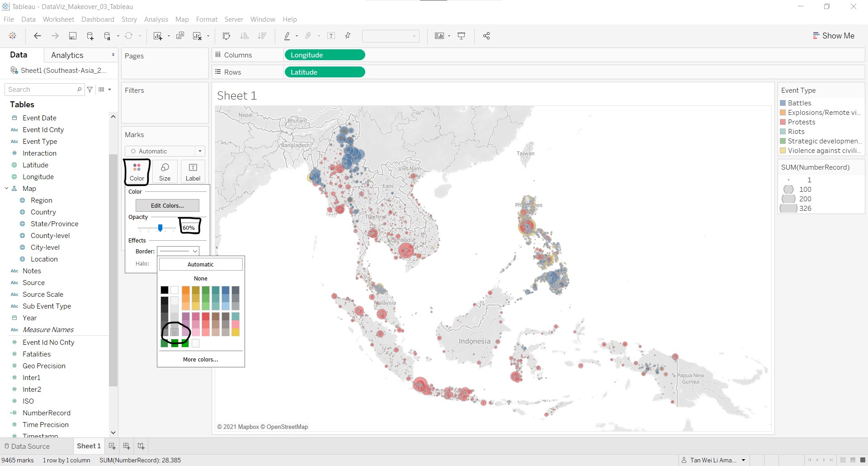Collapse the Map hierarchy in Tables

(x=7, y=189)
